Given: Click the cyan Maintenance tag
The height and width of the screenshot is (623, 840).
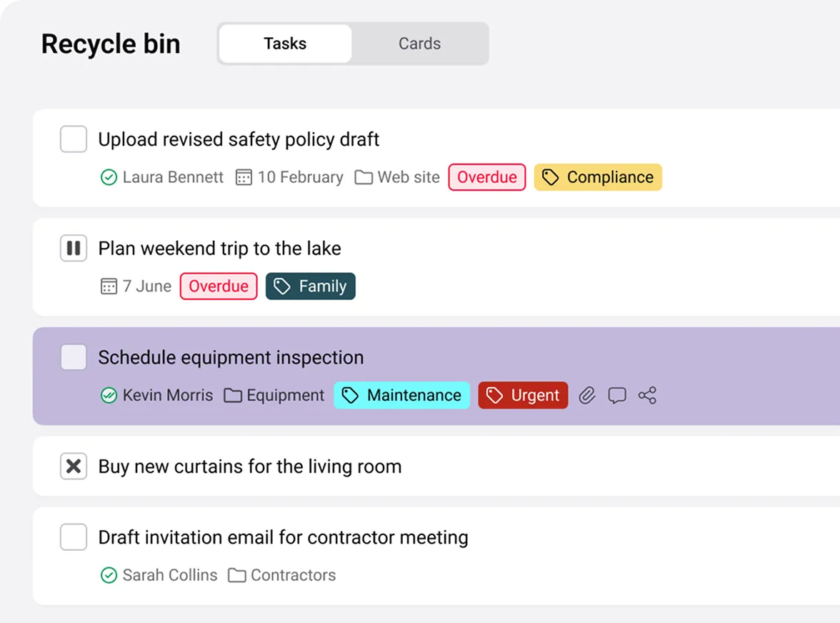Looking at the screenshot, I should (x=401, y=395).
